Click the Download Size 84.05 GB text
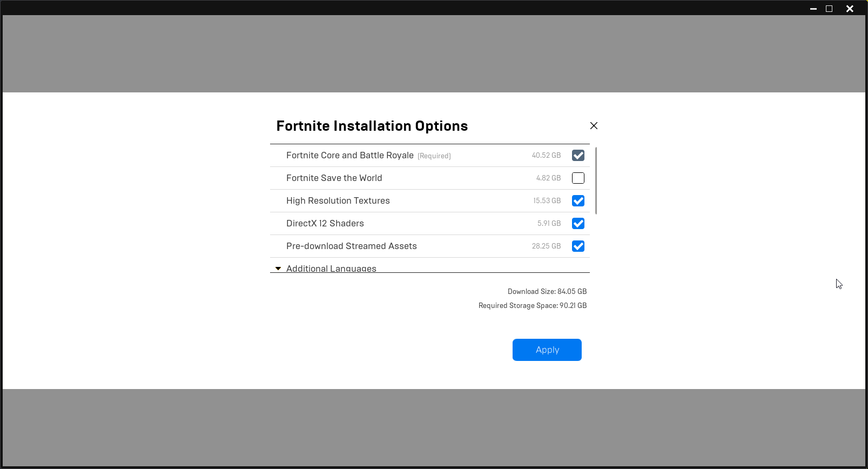This screenshot has width=868, height=469. click(x=547, y=292)
